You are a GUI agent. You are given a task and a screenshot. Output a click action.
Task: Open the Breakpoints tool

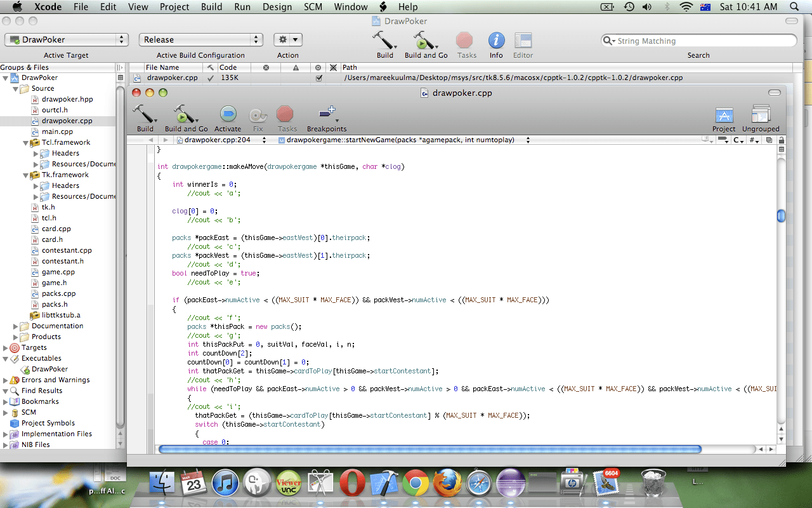click(x=327, y=114)
